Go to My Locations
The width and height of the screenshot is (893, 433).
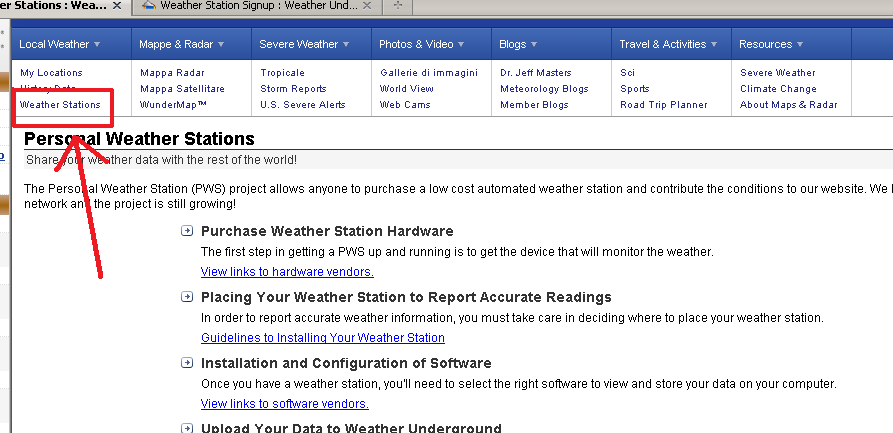(51, 73)
